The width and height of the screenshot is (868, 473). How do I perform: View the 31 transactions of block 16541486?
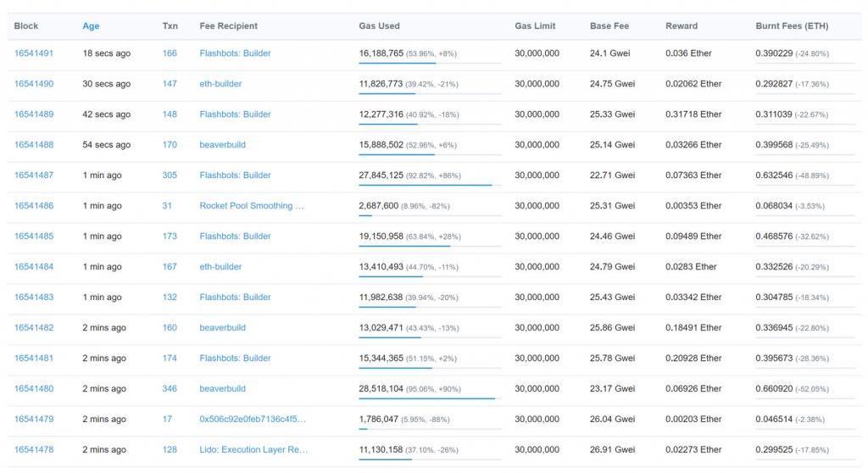167,206
